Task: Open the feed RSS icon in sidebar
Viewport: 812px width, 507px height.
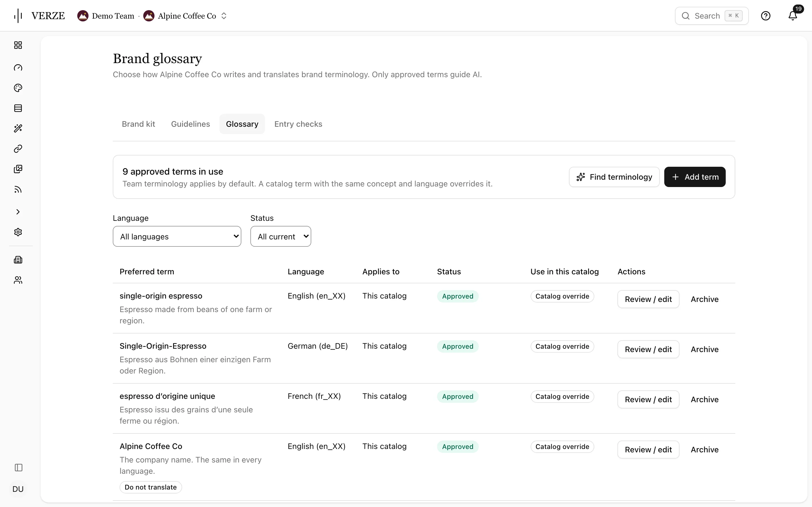Action: click(x=18, y=190)
